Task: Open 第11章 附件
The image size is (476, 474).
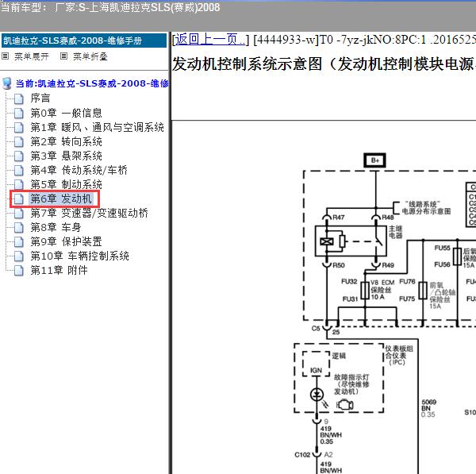Action: pos(59,270)
